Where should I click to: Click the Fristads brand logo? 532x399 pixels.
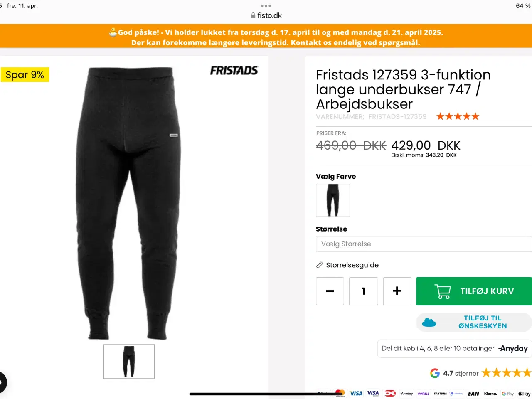coord(234,71)
